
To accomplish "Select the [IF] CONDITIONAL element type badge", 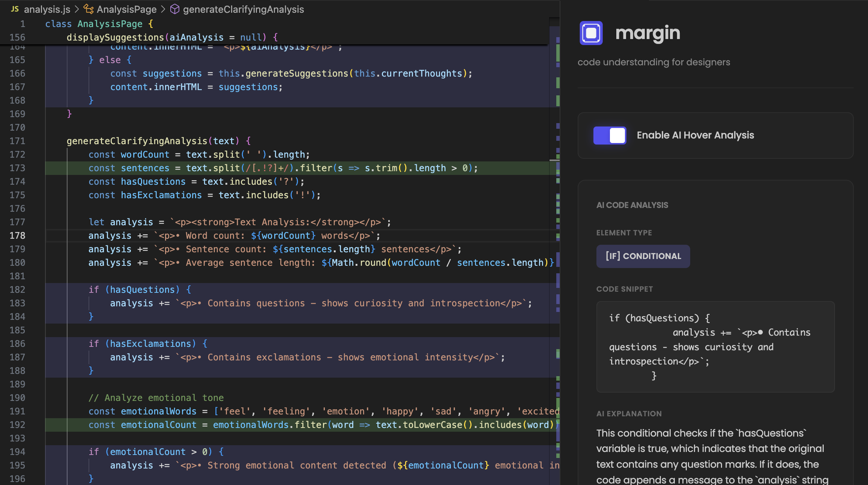I will click(x=643, y=256).
